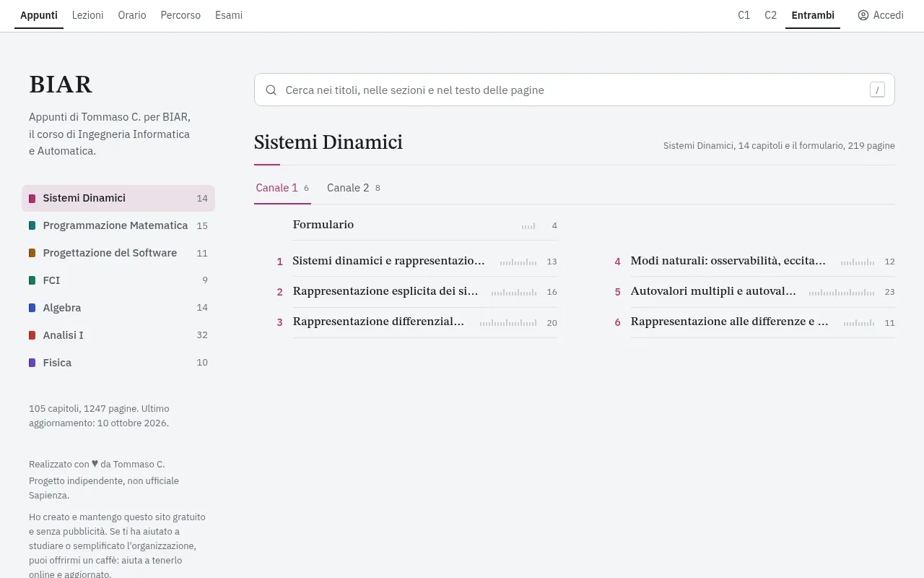Select the Analisi I course

point(118,335)
